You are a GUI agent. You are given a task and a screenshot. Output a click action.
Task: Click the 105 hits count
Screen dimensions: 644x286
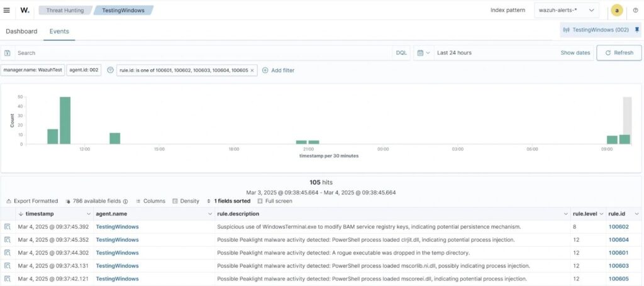[x=321, y=182]
